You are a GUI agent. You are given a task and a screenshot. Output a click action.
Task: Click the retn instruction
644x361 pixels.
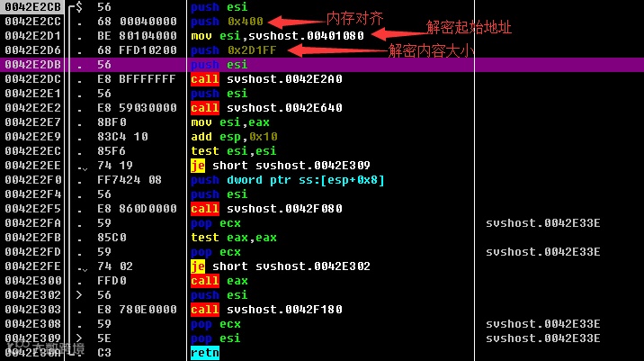point(205,352)
